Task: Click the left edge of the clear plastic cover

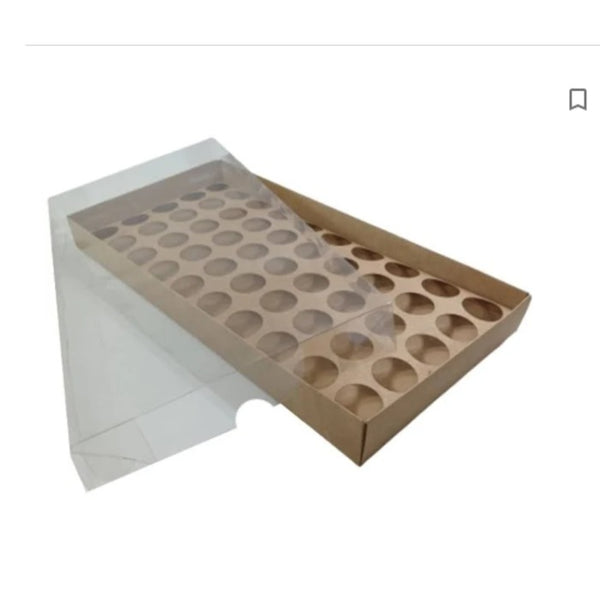Action: pyautogui.click(x=65, y=344)
